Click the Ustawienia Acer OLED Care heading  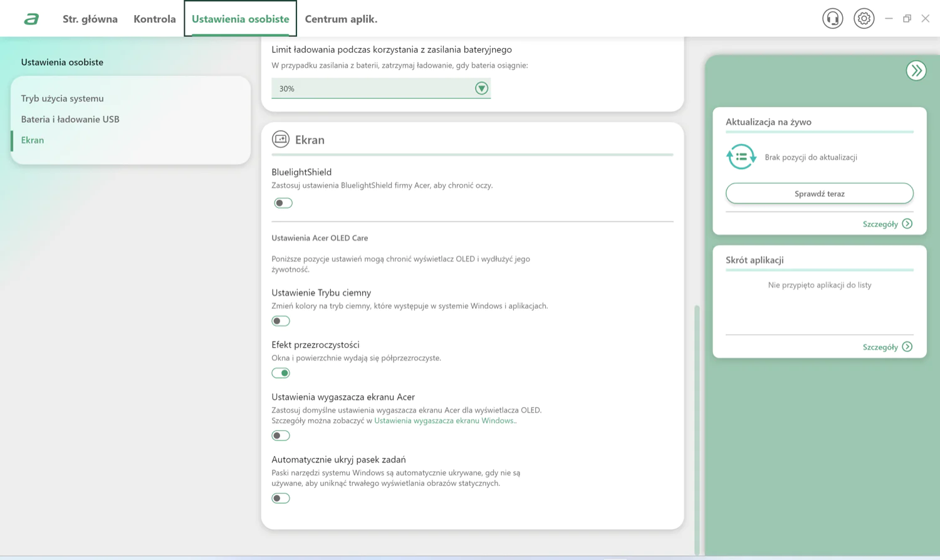(x=320, y=238)
